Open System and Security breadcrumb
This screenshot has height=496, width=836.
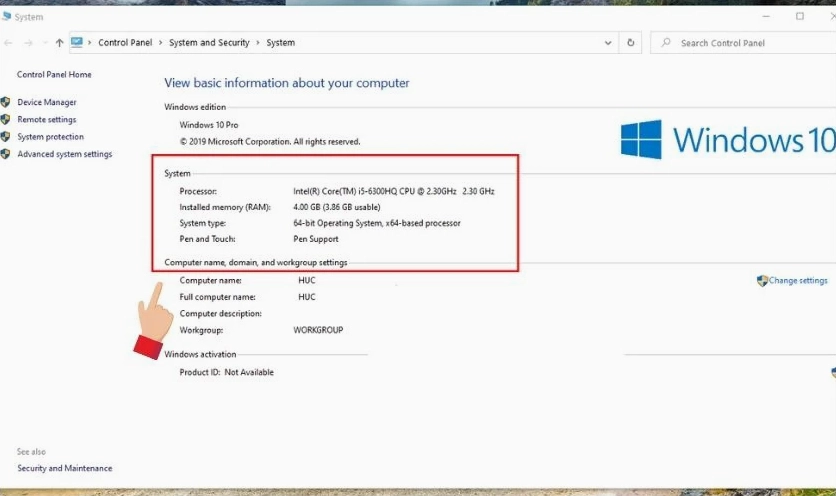click(209, 43)
